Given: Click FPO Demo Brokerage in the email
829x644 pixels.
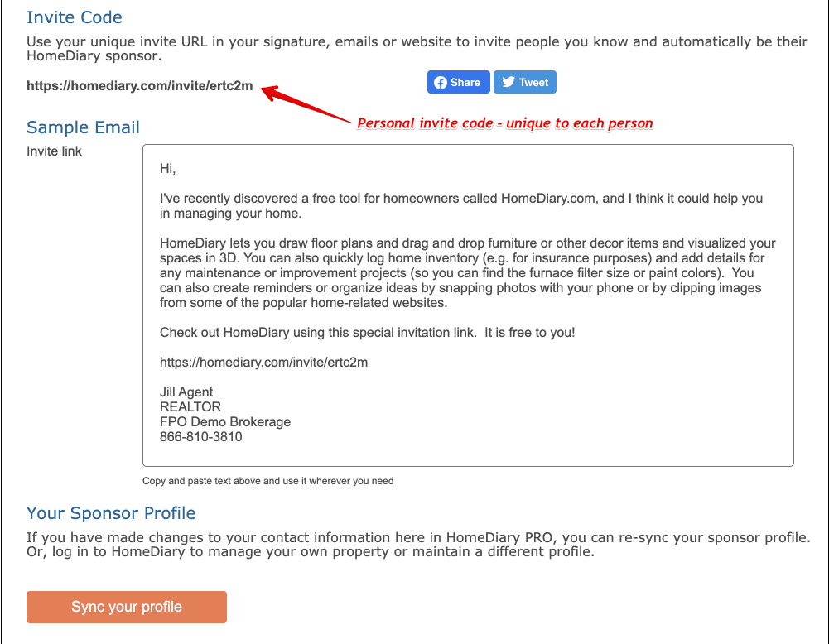Looking at the screenshot, I should click(225, 421).
